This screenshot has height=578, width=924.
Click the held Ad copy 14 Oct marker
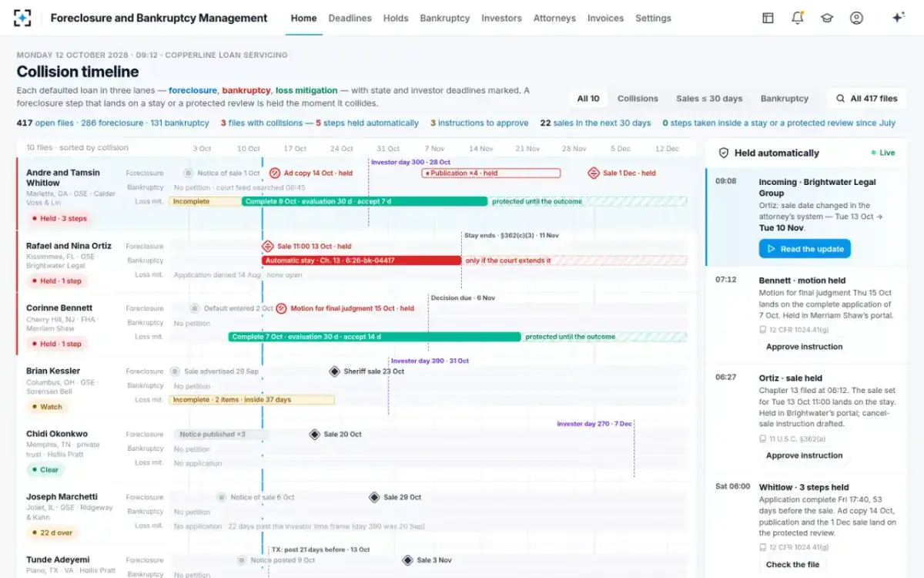coord(311,173)
